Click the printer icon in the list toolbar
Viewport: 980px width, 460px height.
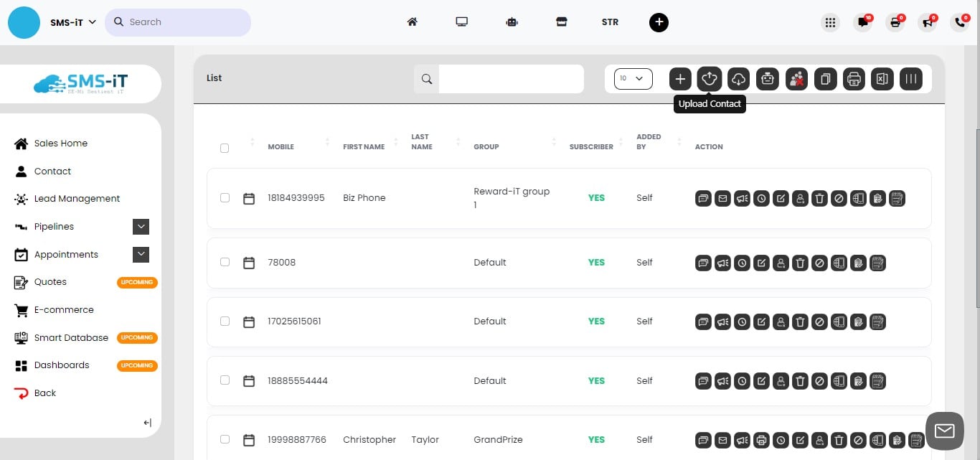853,79
